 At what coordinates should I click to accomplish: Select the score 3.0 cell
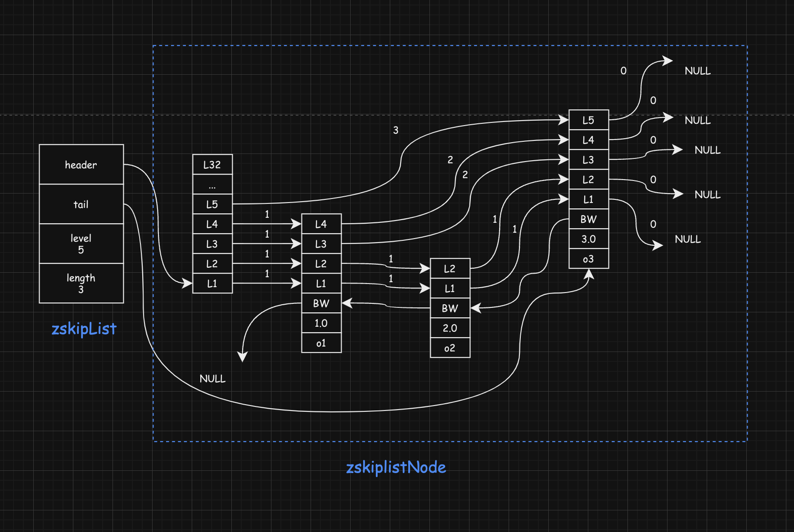pyautogui.click(x=588, y=239)
